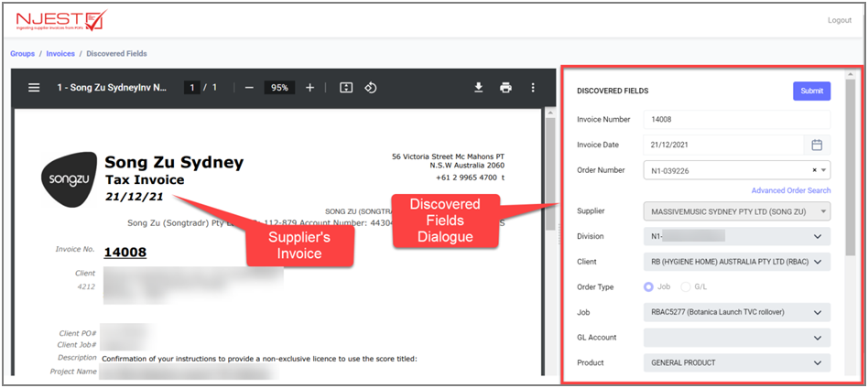
Task: Click the Discovered Fields panel scrollbar
Action: pyautogui.click(x=851, y=167)
